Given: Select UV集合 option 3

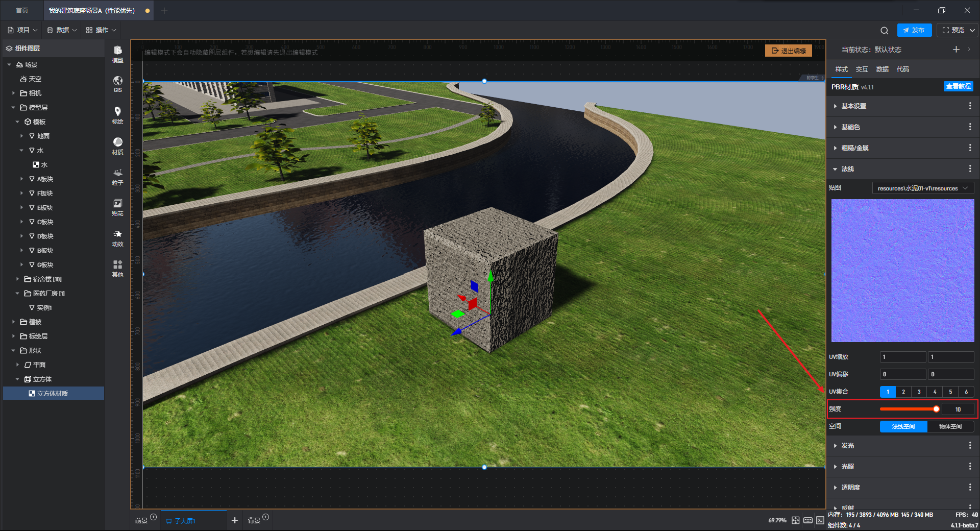Looking at the screenshot, I should 919,392.
